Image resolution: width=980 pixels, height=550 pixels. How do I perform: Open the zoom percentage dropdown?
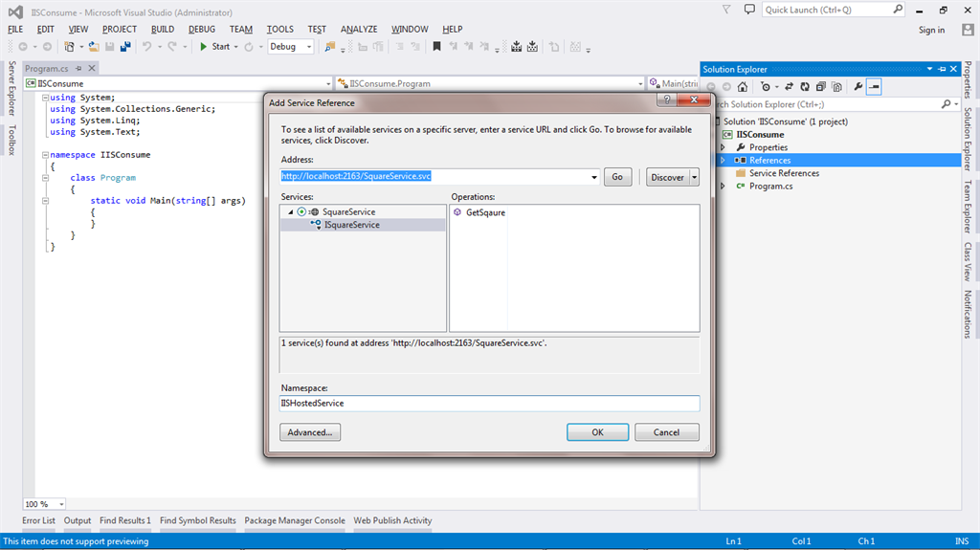point(61,504)
